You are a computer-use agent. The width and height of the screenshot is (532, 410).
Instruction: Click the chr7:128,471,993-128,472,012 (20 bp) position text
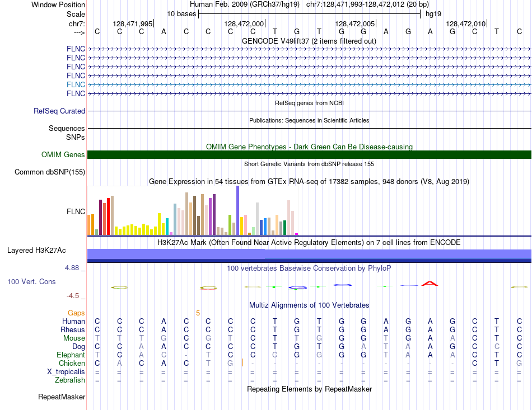(x=367, y=4)
